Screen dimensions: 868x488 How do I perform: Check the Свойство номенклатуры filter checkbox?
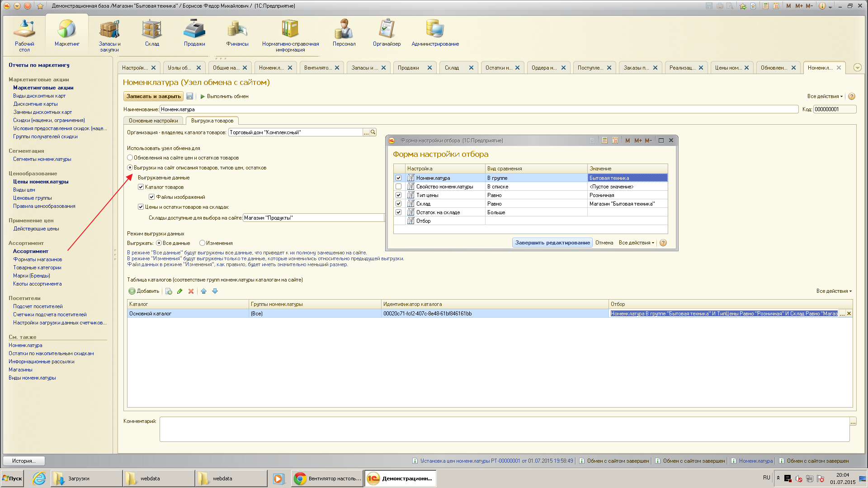click(x=398, y=187)
